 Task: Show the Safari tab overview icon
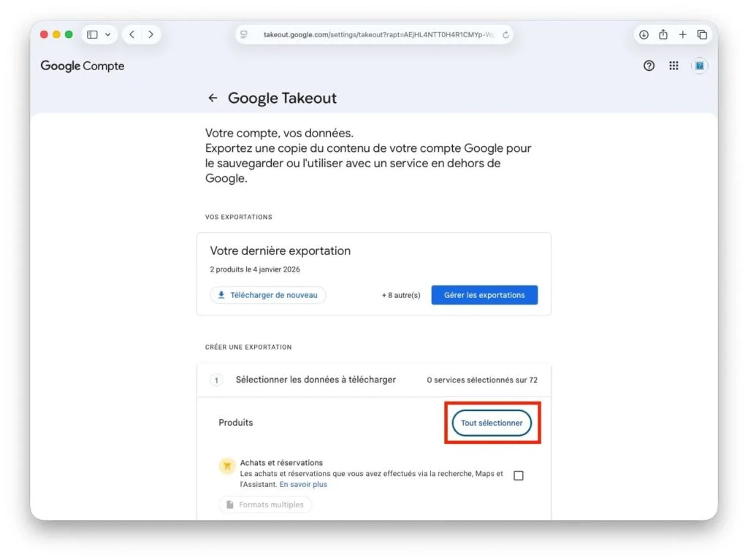[x=702, y=34]
